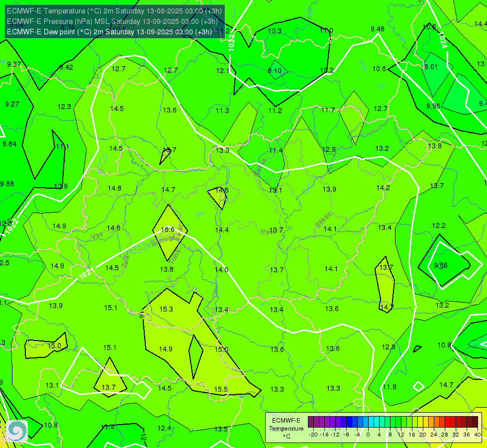Click the 15.5 temperature value
The image size is (487, 448).
pos(221,389)
